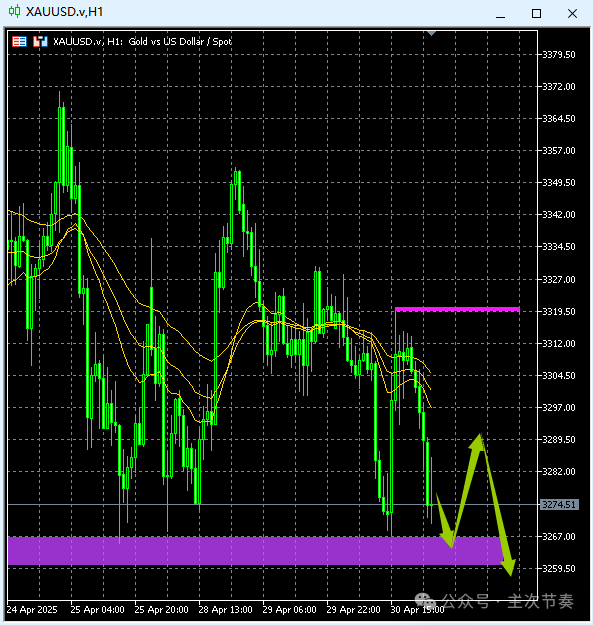Click the candlestick chart icon in title bar
593x625 pixels.
(14, 11)
